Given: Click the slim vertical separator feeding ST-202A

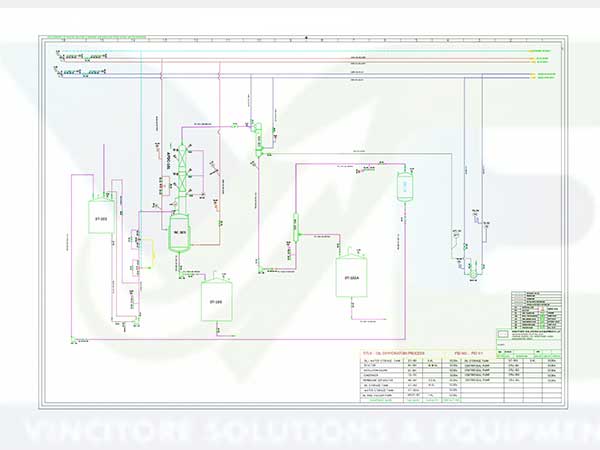Looking at the screenshot, I should click(295, 228).
